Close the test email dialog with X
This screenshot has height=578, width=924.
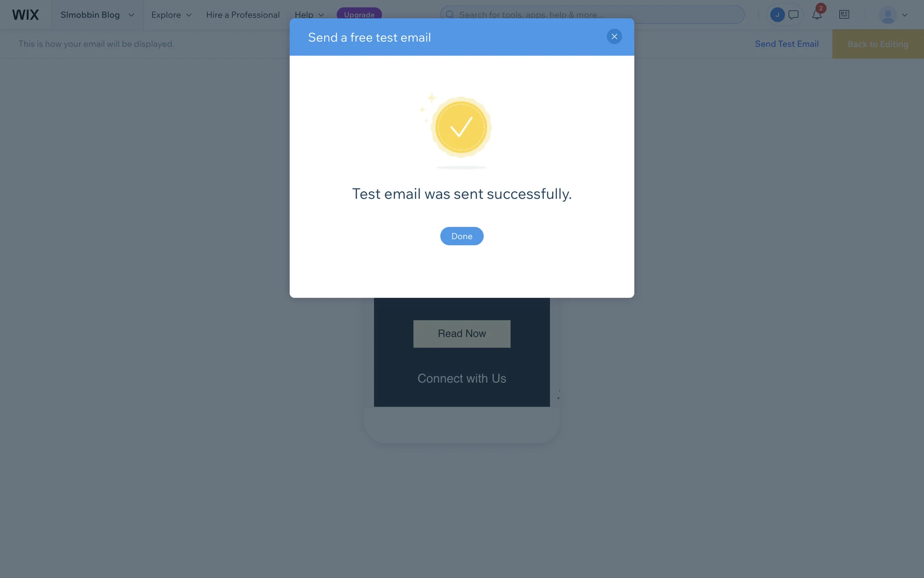point(614,37)
